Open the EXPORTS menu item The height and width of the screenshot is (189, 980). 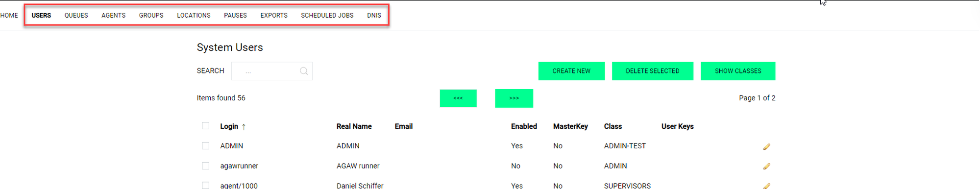point(274,15)
